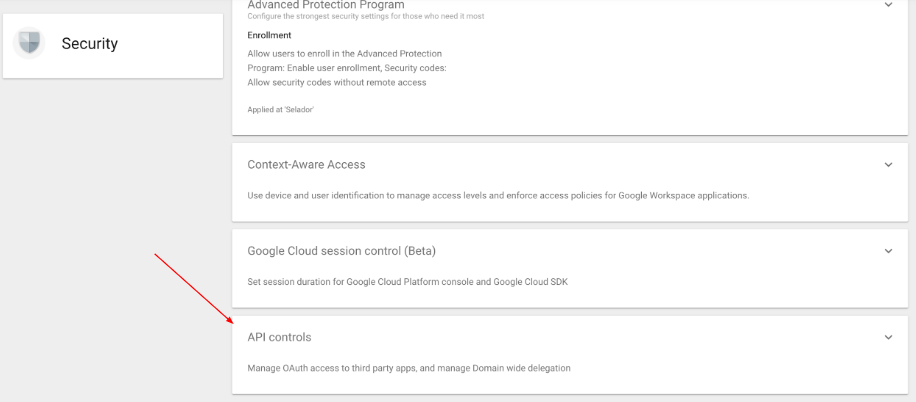Click the "Configure the strongest security settings" subtitle
Screen dimensions: 916x402
pos(366,16)
